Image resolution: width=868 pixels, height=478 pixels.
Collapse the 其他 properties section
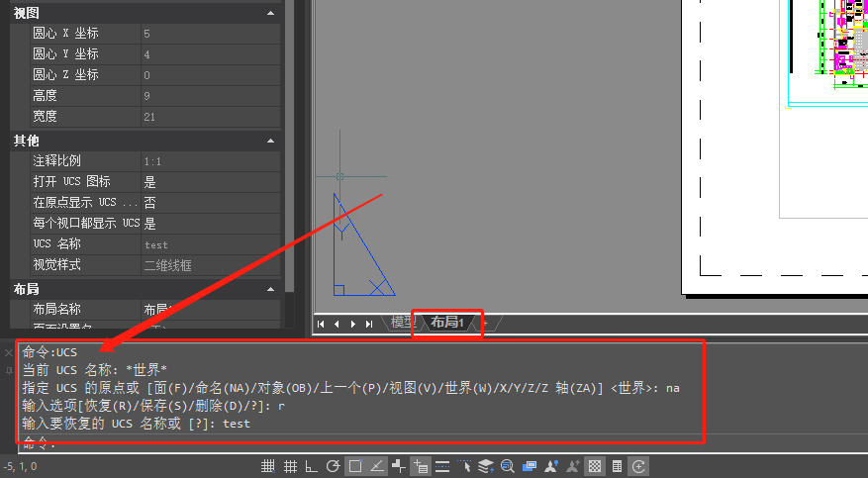[x=270, y=141]
